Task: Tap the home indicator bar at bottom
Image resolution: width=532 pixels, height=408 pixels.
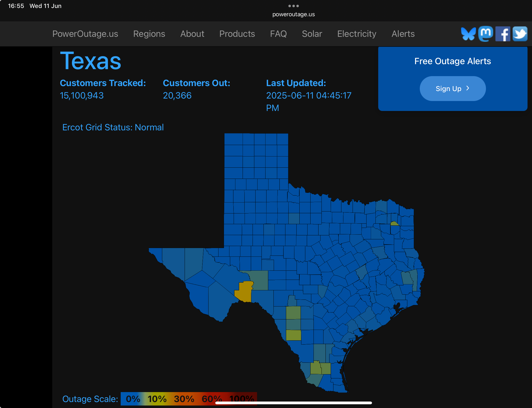Action: click(x=294, y=403)
